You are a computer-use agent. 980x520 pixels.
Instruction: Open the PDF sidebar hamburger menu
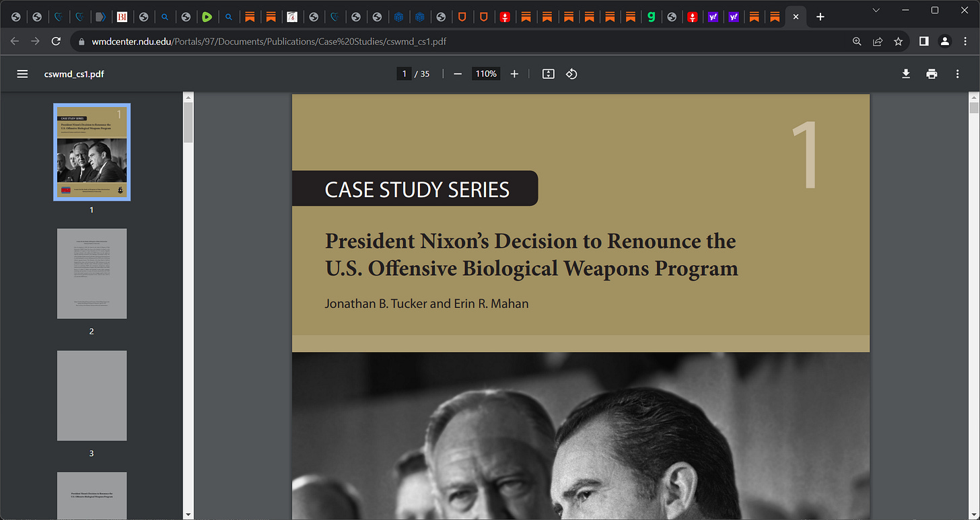pyautogui.click(x=22, y=74)
